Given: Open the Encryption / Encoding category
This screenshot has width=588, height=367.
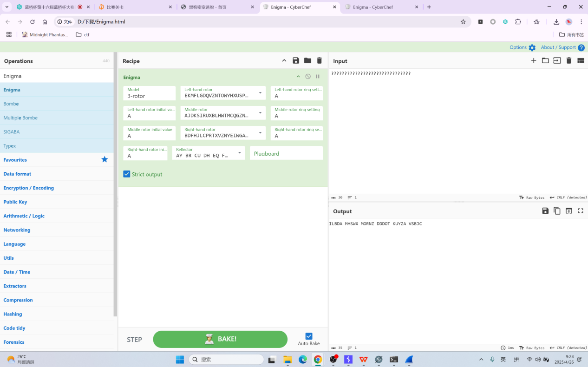Looking at the screenshot, I should [28, 188].
